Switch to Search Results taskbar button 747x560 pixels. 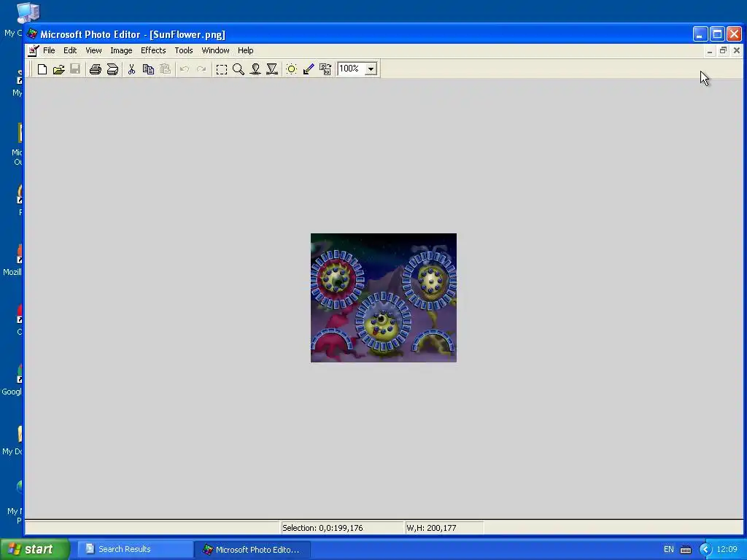(135, 550)
